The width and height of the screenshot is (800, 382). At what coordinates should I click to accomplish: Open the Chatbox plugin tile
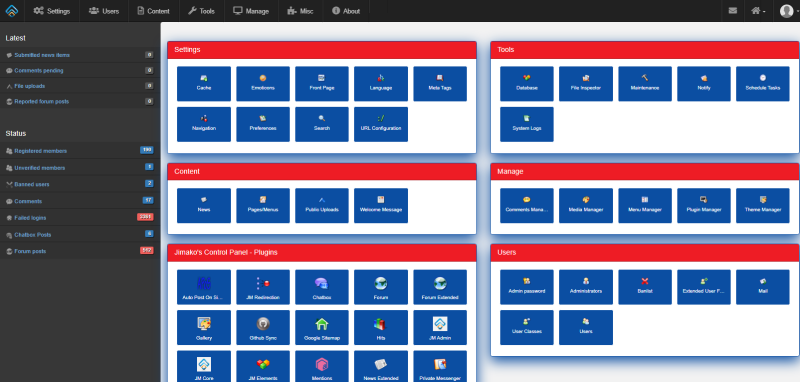tap(322, 287)
